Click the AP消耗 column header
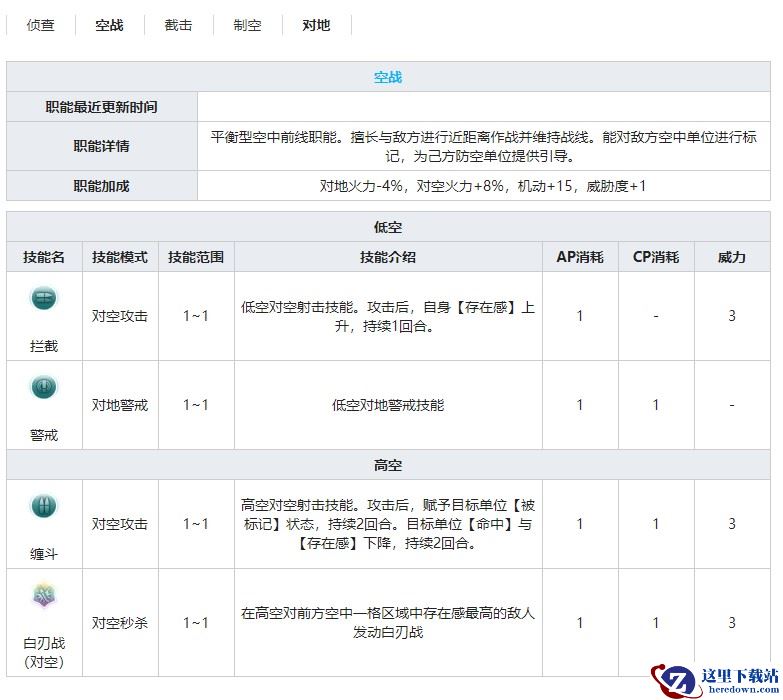The width and height of the screenshot is (783, 700). (x=580, y=257)
